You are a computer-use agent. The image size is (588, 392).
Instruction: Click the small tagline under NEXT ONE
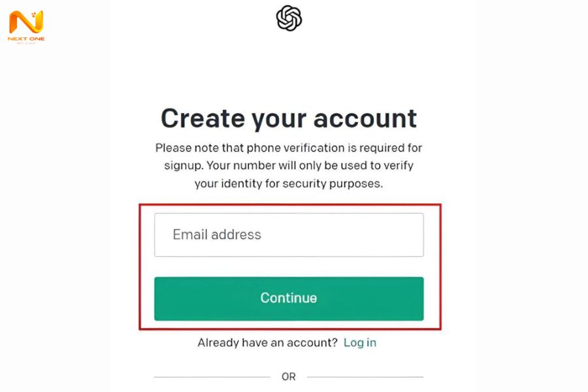coord(26,43)
